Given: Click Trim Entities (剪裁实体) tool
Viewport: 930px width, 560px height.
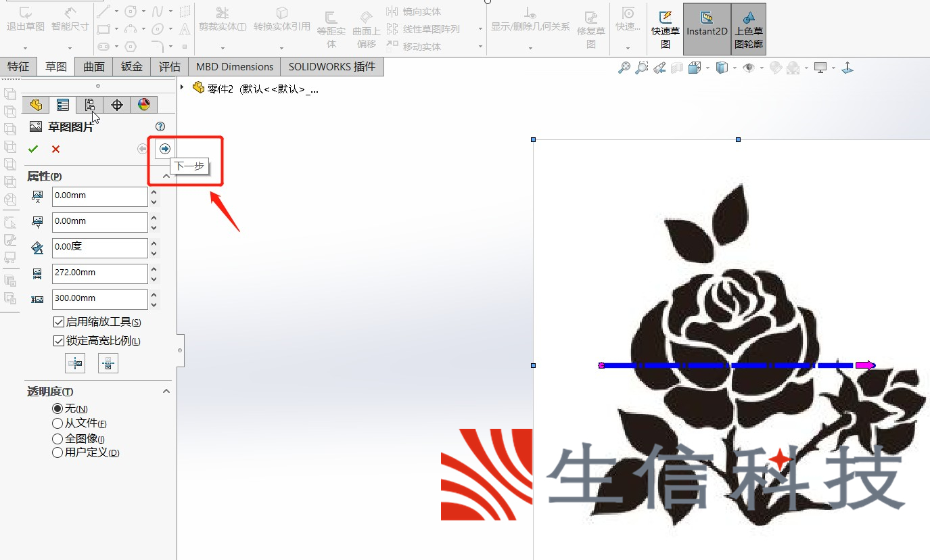Looking at the screenshot, I should click(x=222, y=20).
